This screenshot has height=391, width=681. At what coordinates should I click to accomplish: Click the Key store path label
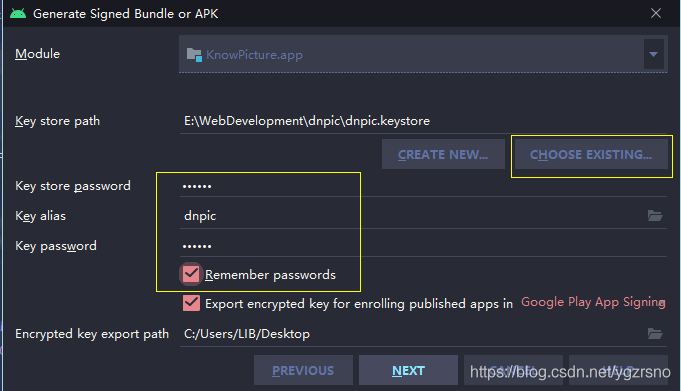click(x=57, y=121)
